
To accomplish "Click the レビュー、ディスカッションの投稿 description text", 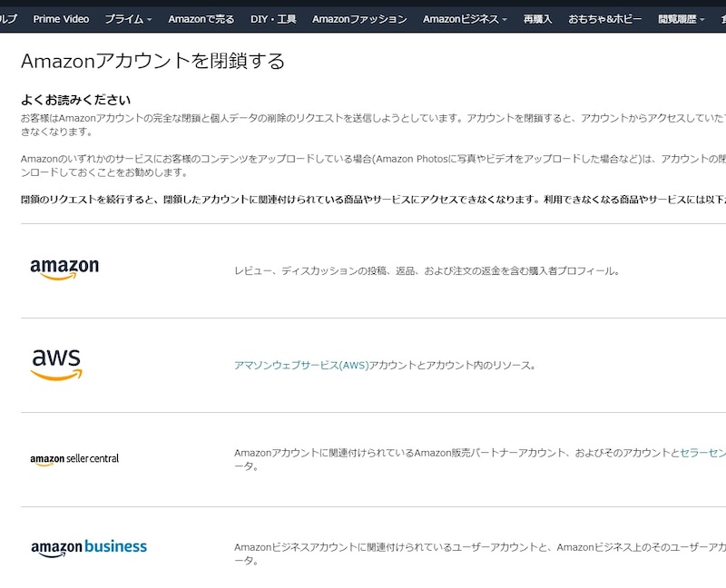I will tap(427, 270).
